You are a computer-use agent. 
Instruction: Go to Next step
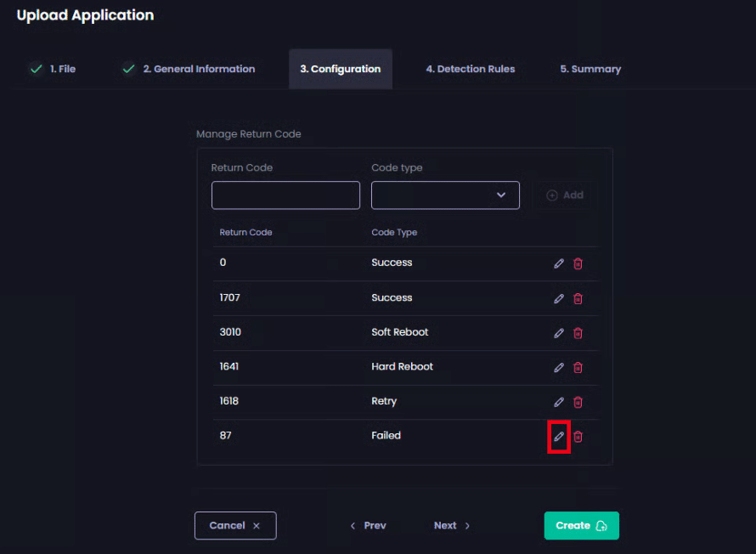click(x=452, y=526)
